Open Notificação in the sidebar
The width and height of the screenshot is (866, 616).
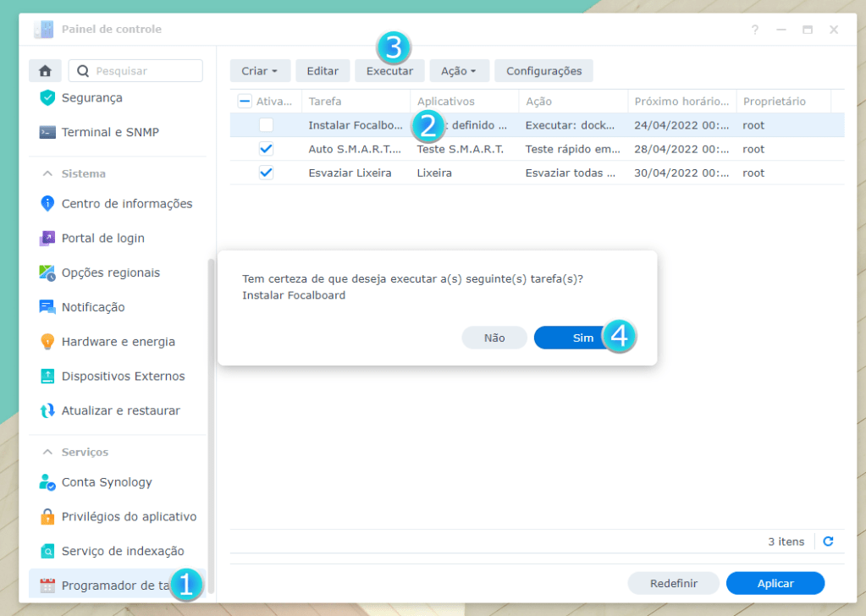93,307
